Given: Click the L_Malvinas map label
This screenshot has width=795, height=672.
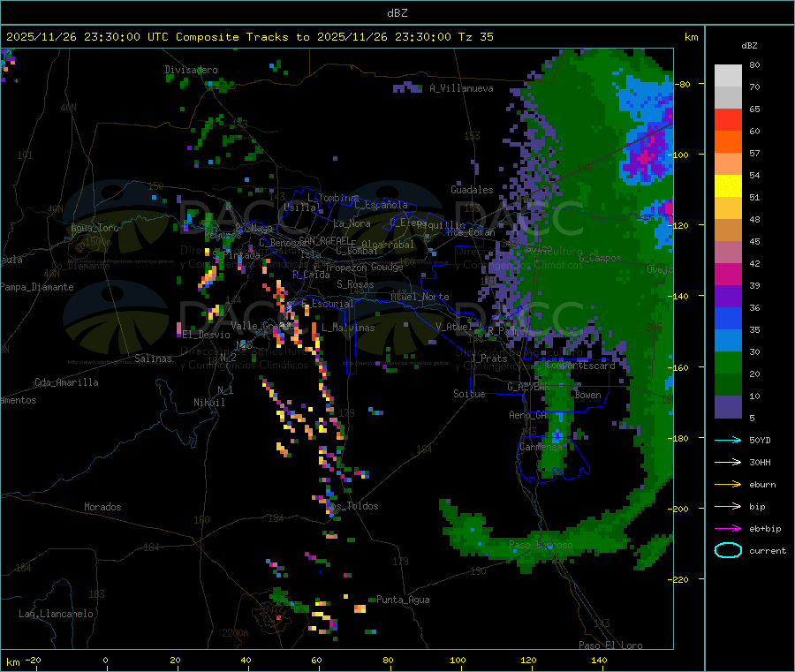Looking at the screenshot, I should 348,328.
